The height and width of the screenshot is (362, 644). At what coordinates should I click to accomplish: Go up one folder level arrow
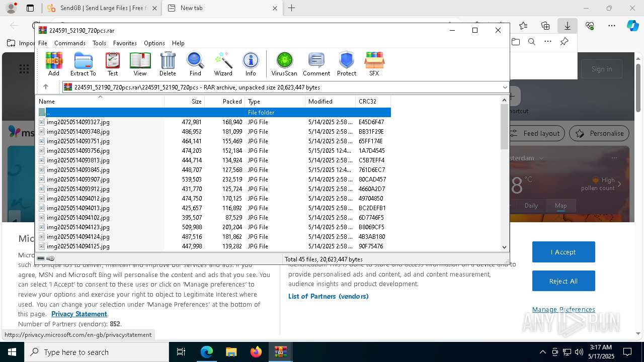45,87
